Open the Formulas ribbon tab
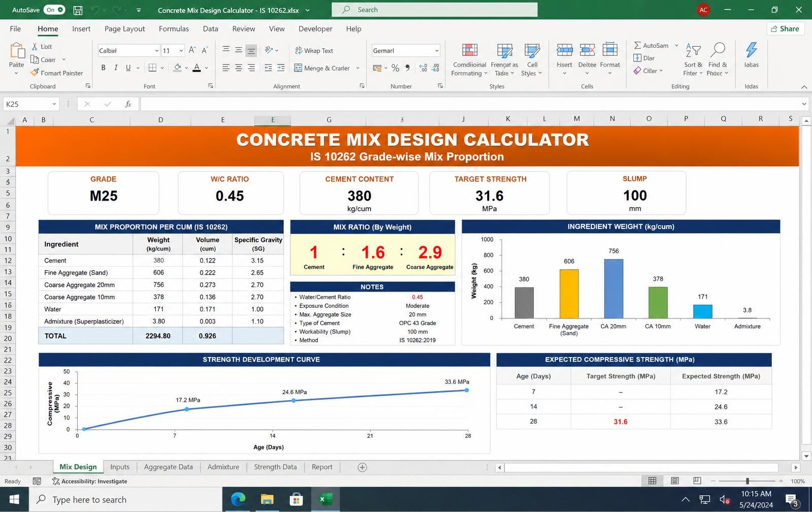The width and height of the screenshot is (812, 512). point(174,29)
